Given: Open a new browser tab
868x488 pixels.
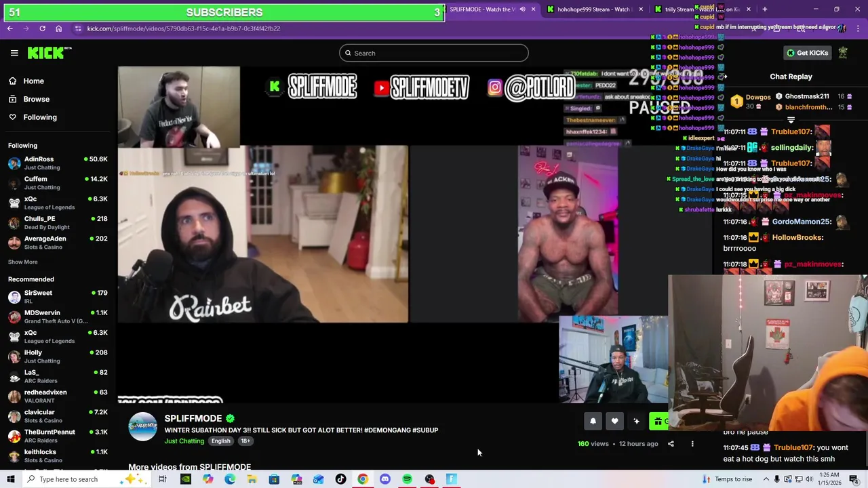Looking at the screenshot, I should tap(765, 9).
